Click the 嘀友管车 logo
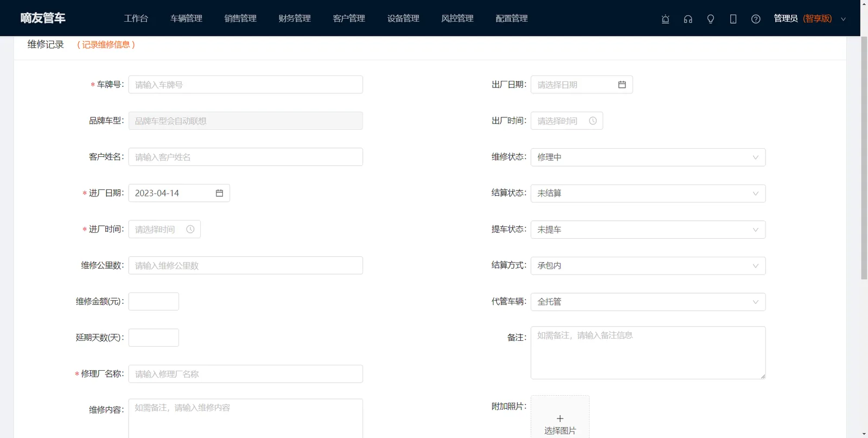Screen dimensions: 868x438 coord(43,18)
